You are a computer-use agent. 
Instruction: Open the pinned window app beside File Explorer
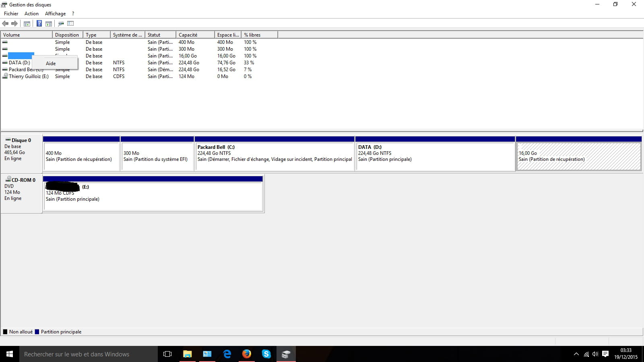point(207,354)
